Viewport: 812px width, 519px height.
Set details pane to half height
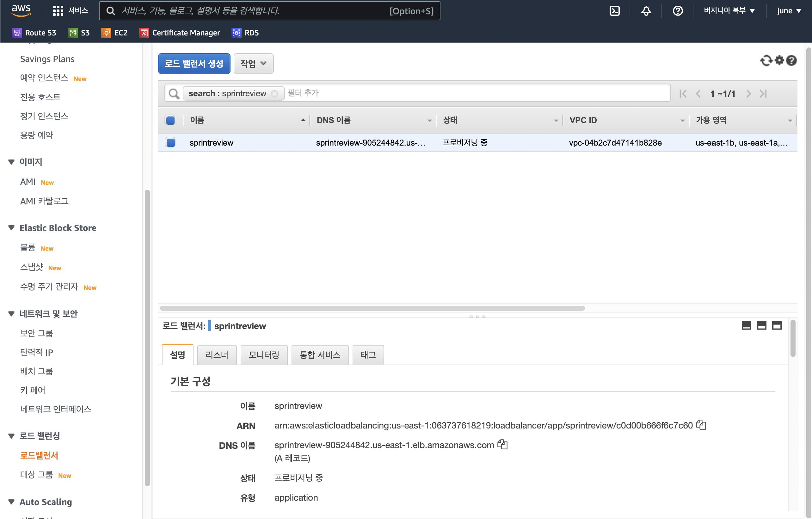[x=762, y=325]
